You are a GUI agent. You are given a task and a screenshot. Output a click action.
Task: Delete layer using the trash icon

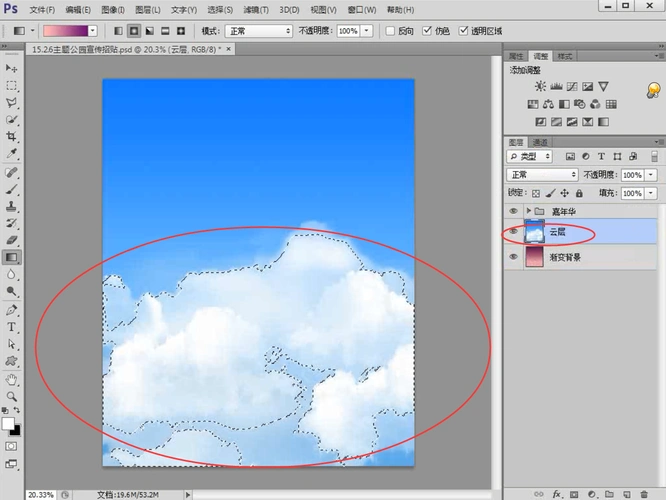643,494
